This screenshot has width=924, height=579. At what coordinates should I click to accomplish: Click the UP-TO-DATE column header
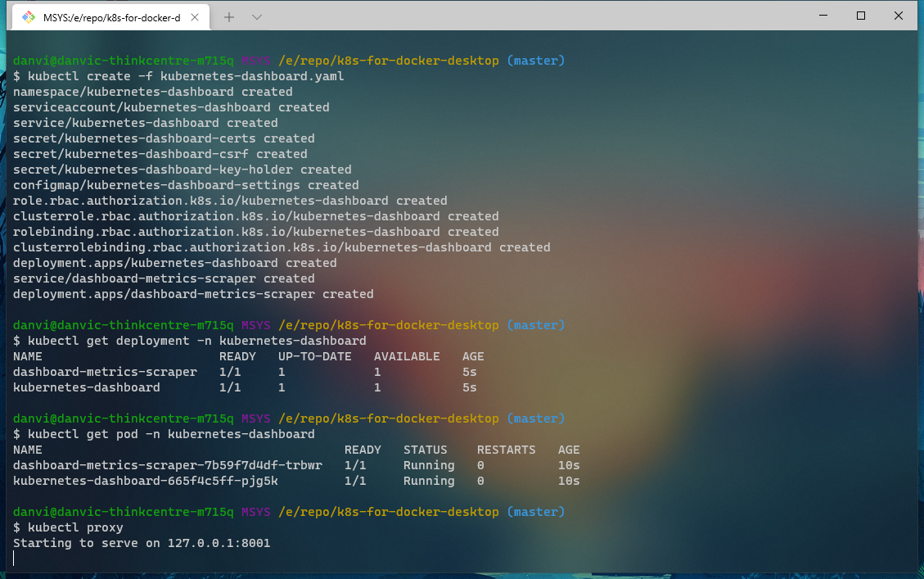[314, 356]
